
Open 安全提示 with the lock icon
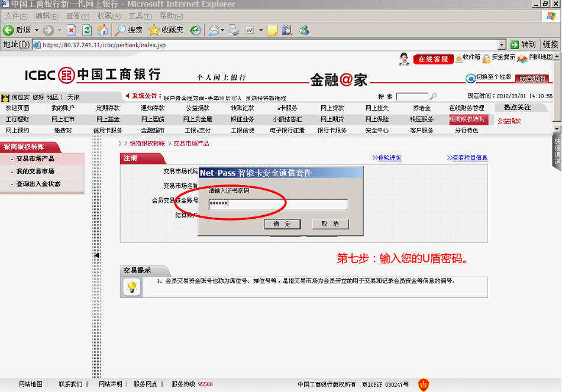pyautogui.click(x=499, y=58)
